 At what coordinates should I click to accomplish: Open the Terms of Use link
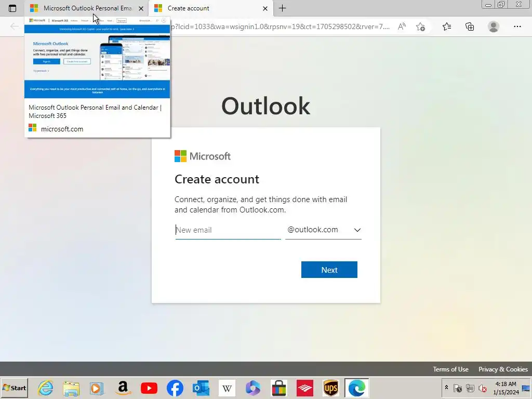pyautogui.click(x=450, y=369)
